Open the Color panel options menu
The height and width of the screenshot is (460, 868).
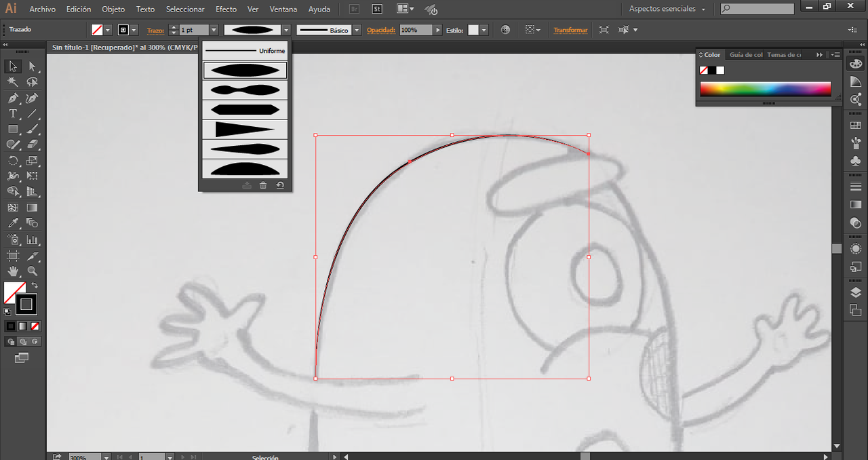click(835, 55)
